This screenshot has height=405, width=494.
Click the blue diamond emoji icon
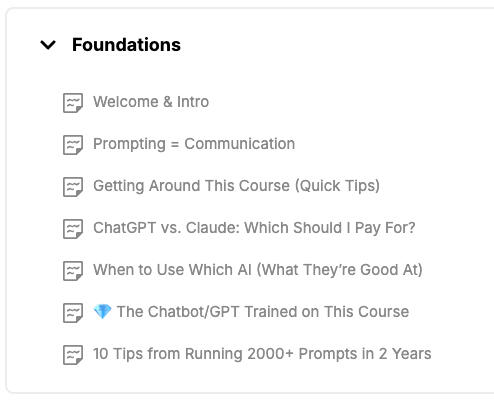coord(102,312)
